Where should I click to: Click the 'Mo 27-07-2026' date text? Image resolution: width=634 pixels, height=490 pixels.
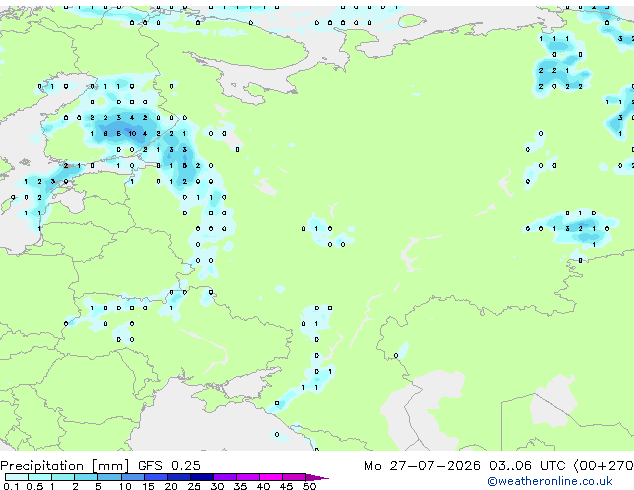point(422,466)
